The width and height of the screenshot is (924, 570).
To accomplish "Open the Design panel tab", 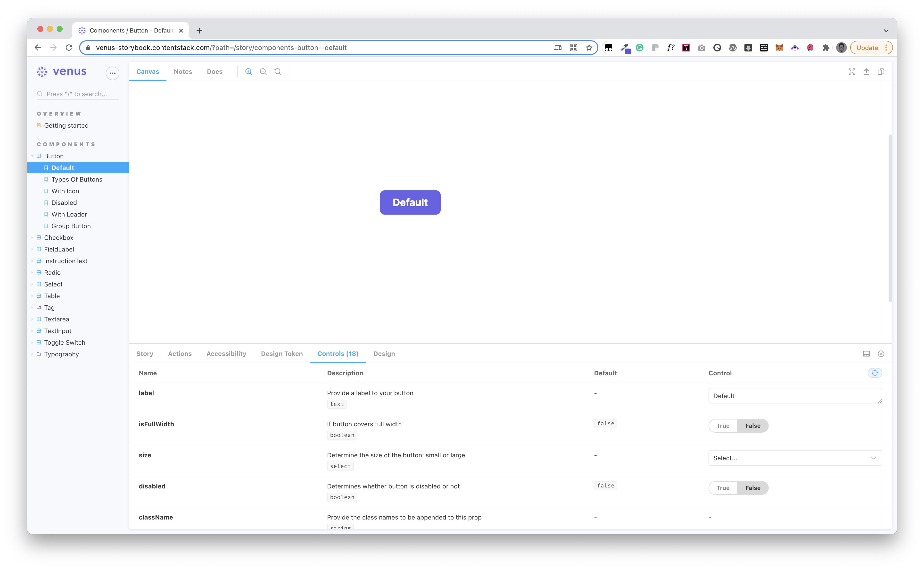I will (384, 354).
